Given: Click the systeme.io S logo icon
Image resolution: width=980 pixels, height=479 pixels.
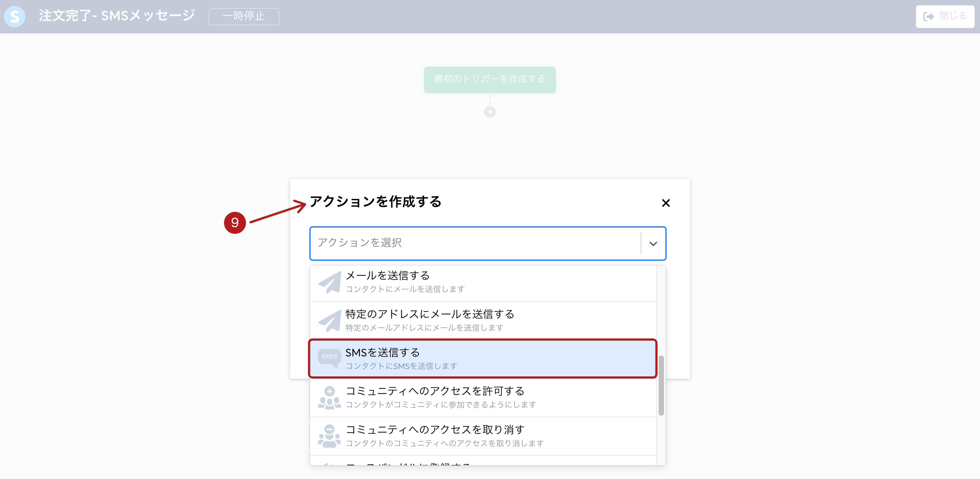Looking at the screenshot, I should point(14,16).
